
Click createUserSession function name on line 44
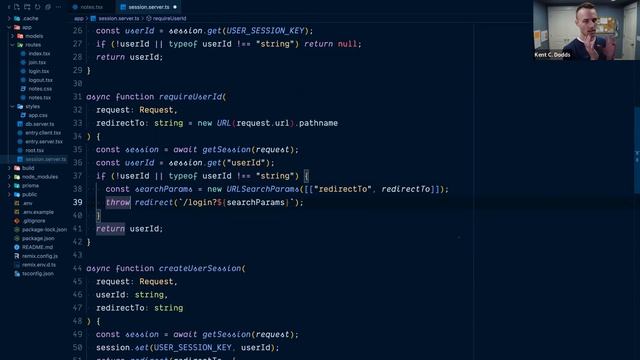pos(200,269)
